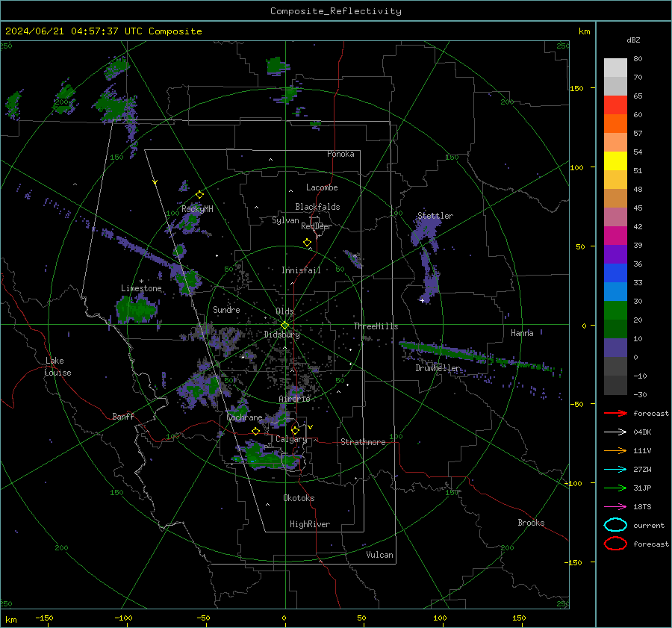
Task: Click the green 31JP arrow legend icon
Action: 615,488
